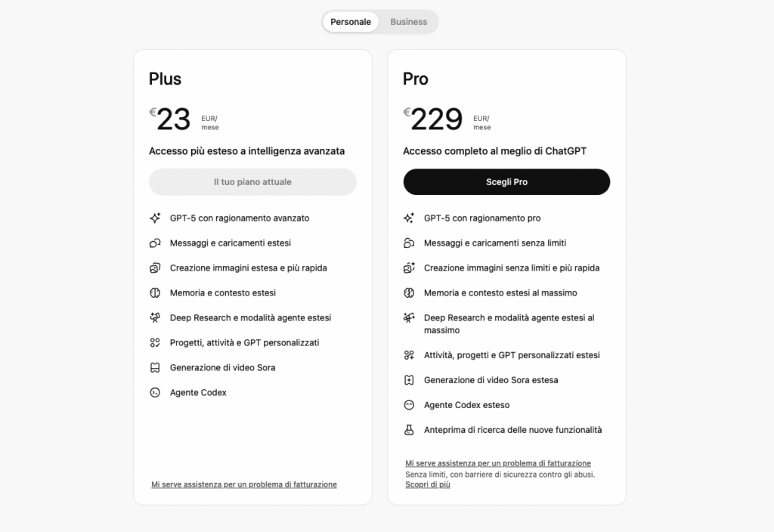Click the Agente Codex esteso icon in Pro

409,405
